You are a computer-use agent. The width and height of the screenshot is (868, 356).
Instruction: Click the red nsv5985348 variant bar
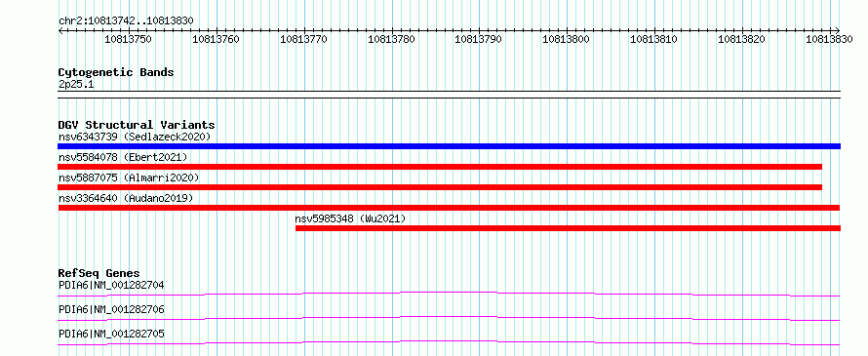pos(568,228)
